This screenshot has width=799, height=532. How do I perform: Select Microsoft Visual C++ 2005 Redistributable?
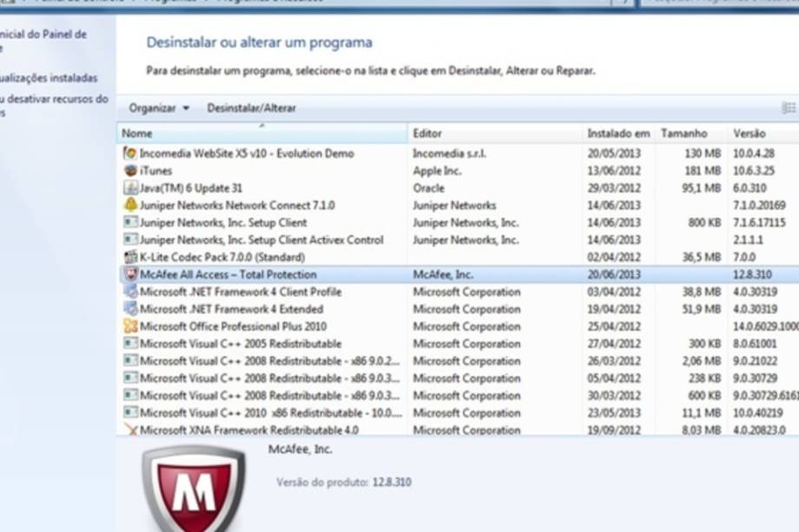459,344
